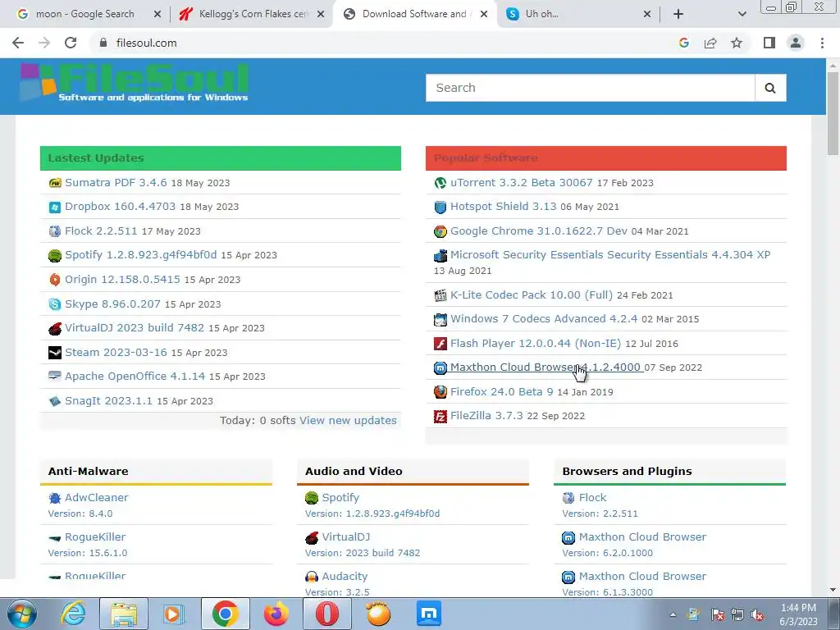Click the AdwCleaner bug icon
The width and height of the screenshot is (840, 630).
point(55,498)
